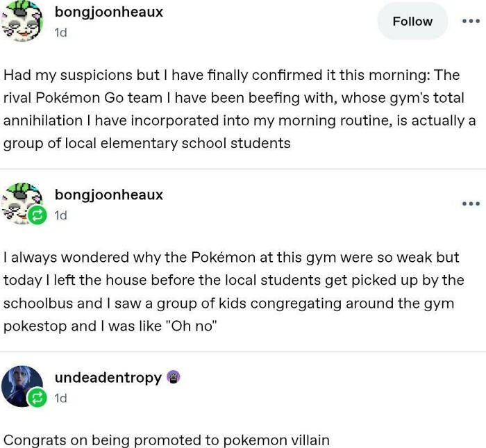Click the 'Congrats on being promoted' reply text
The width and height of the screenshot is (486, 448).
(x=166, y=440)
